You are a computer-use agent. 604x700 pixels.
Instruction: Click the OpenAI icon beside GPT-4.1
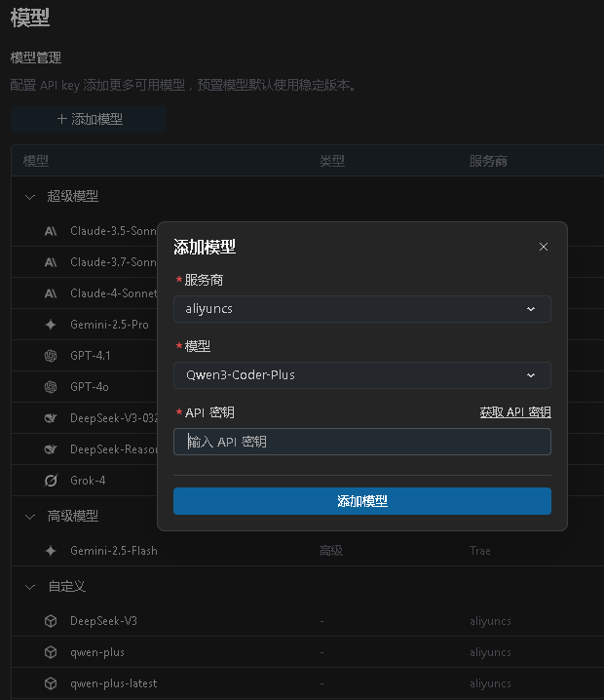(x=51, y=356)
